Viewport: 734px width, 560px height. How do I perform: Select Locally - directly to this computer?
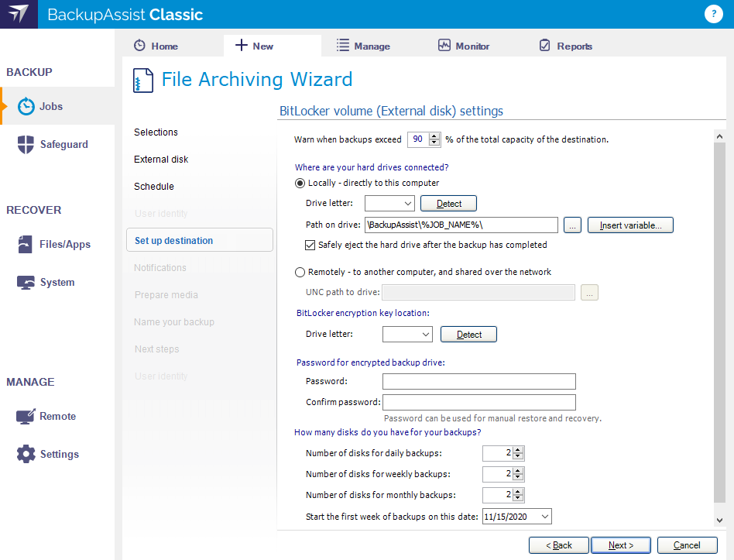coord(300,183)
